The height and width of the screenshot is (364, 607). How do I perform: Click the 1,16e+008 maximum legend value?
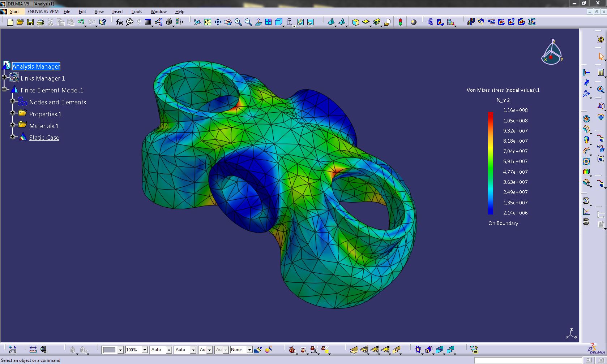point(515,110)
